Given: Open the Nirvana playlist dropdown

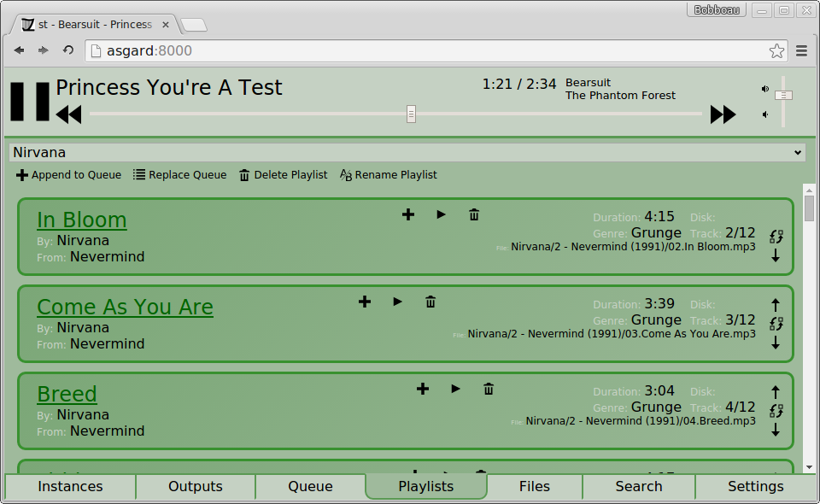Looking at the screenshot, I should 407,153.
